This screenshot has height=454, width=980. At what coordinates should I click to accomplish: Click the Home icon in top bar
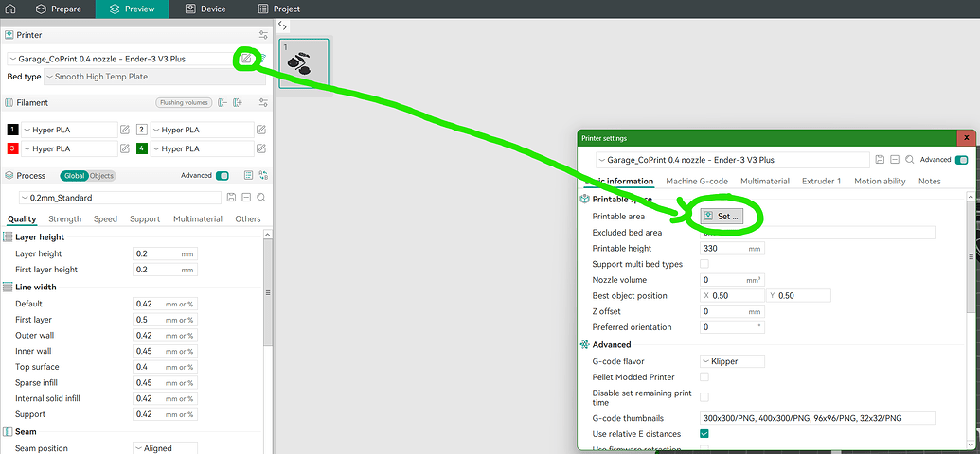point(10,9)
